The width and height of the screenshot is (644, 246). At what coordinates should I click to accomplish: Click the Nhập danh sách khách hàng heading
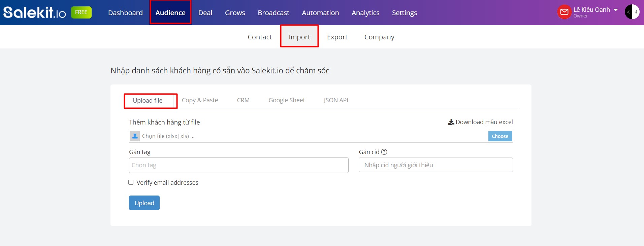click(220, 71)
